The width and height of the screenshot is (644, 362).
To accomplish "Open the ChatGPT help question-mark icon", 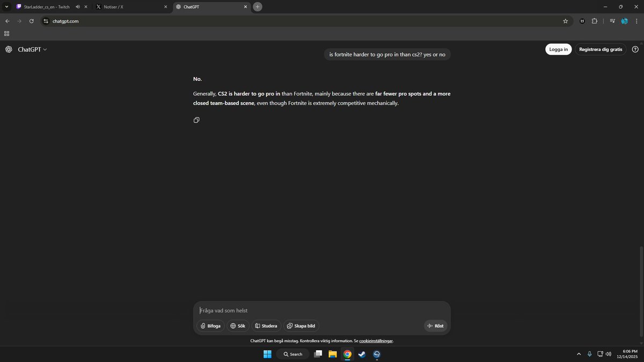I will [x=635, y=49].
